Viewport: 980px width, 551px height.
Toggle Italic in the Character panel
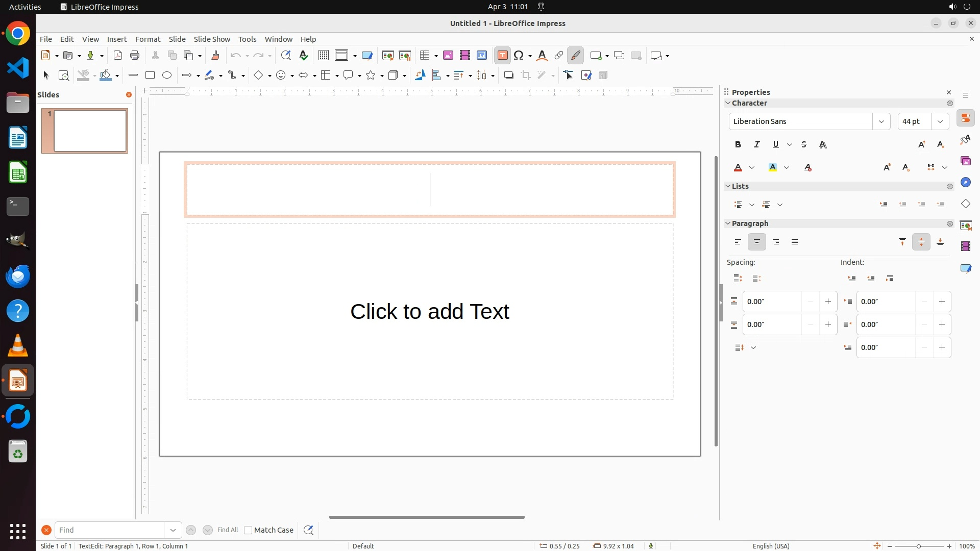click(x=757, y=145)
